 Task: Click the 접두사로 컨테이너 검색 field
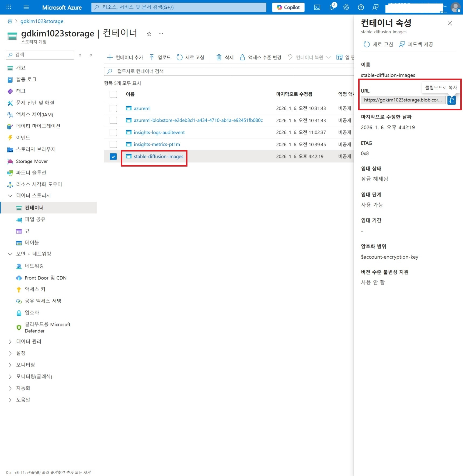229,71
